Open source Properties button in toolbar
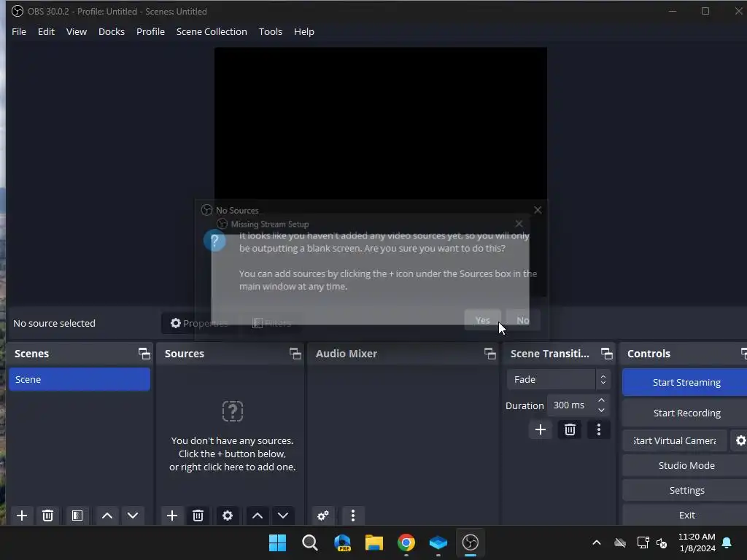 [199, 323]
